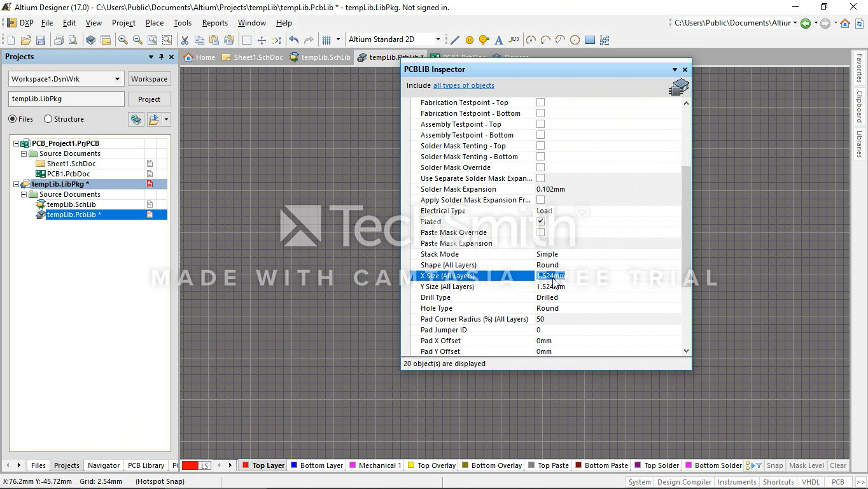Click the Undo arrow icon

point(293,40)
